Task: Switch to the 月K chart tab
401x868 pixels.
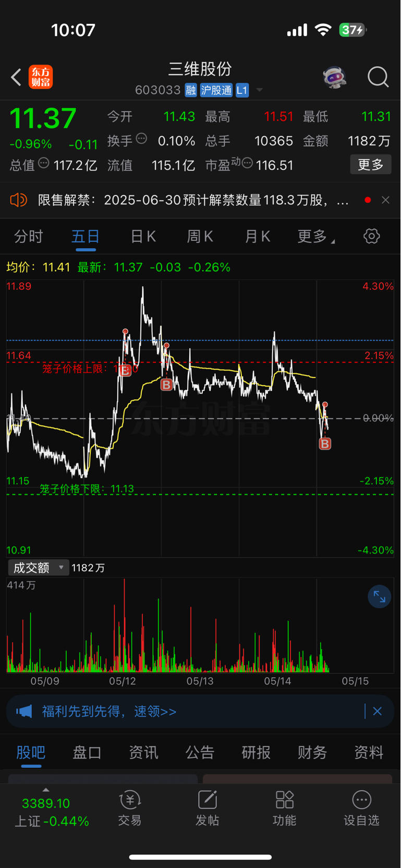Action: 258,237
